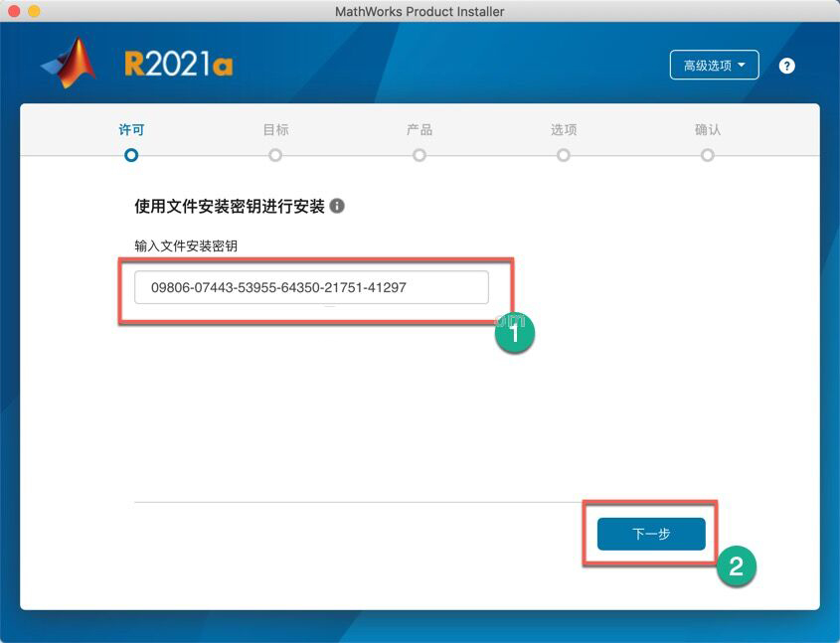Click the 下一步 button

click(651, 534)
